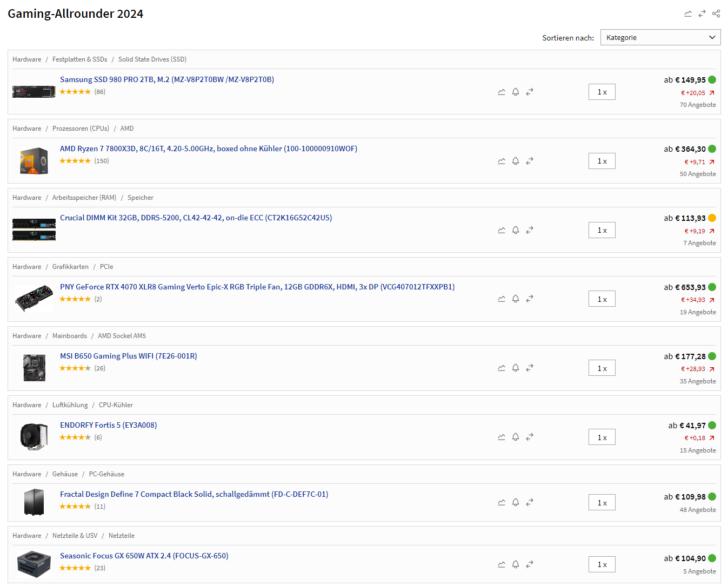Set price alert bell for AMD Ryzen 7 7800X3D
728x587 pixels.
[x=516, y=161]
